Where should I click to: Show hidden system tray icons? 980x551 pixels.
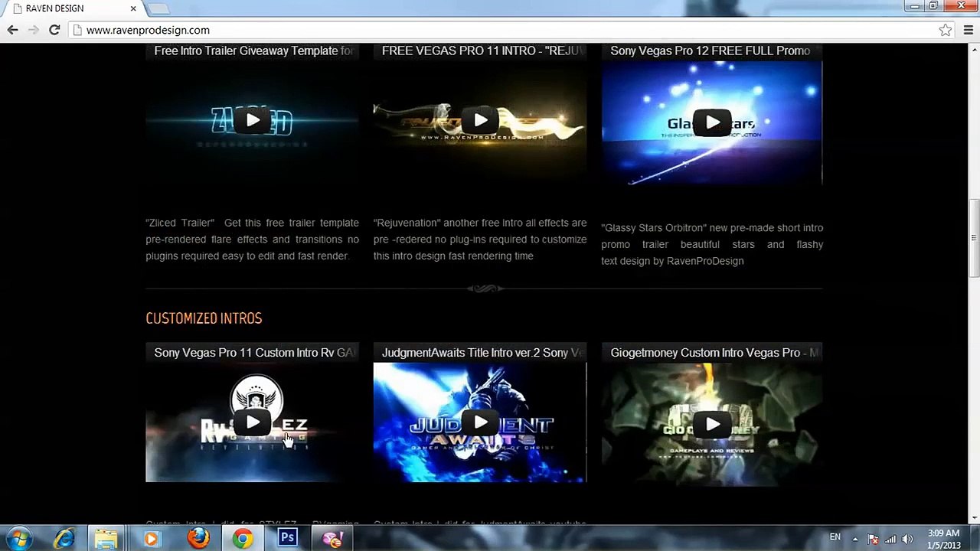[x=855, y=539]
